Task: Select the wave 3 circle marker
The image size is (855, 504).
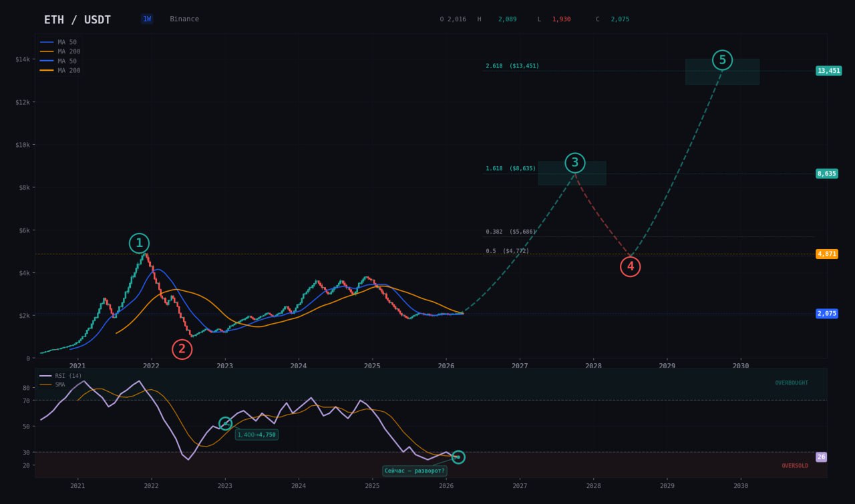Action: (x=574, y=163)
